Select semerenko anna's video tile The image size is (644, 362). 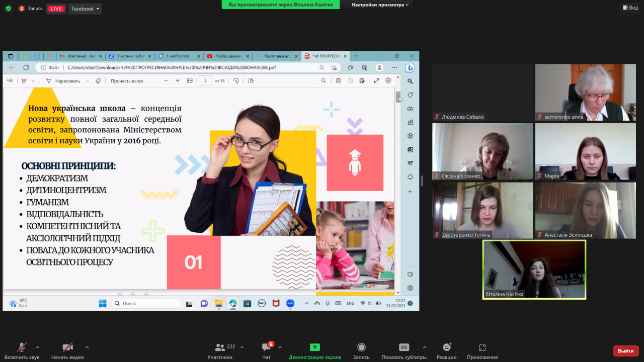pyautogui.click(x=584, y=92)
